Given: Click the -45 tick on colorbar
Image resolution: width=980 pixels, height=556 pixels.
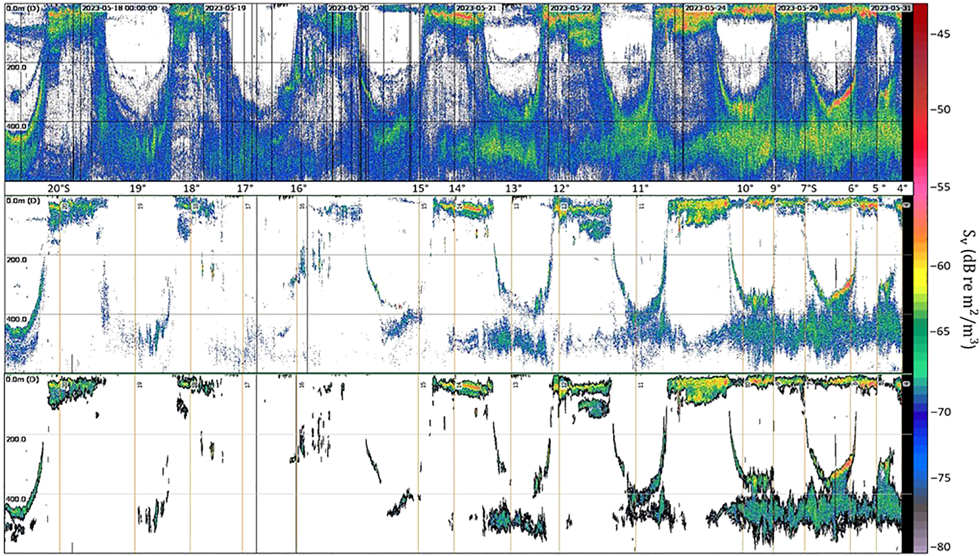Looking at the screenshot, I should coord(940,34).
